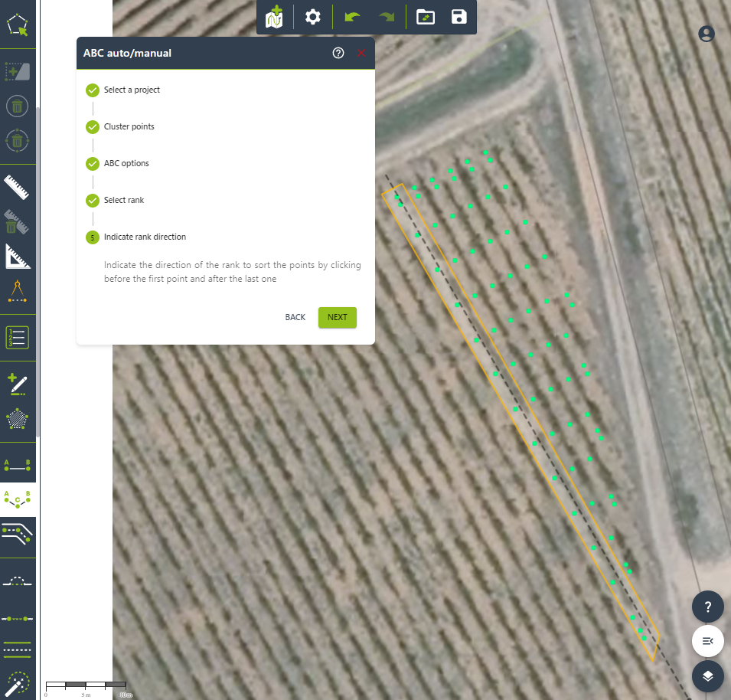Screen dimensions: 731x700
Task: Go BACK to previous wizard step
Action: click(295, 317)
